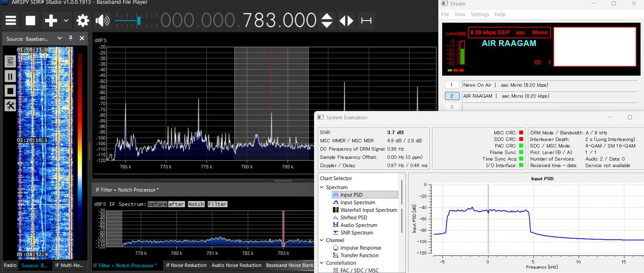Click the empty service 3 button
Image resolution: width=644 pixels, height=273 pixels.
click(x=452, y=107)
